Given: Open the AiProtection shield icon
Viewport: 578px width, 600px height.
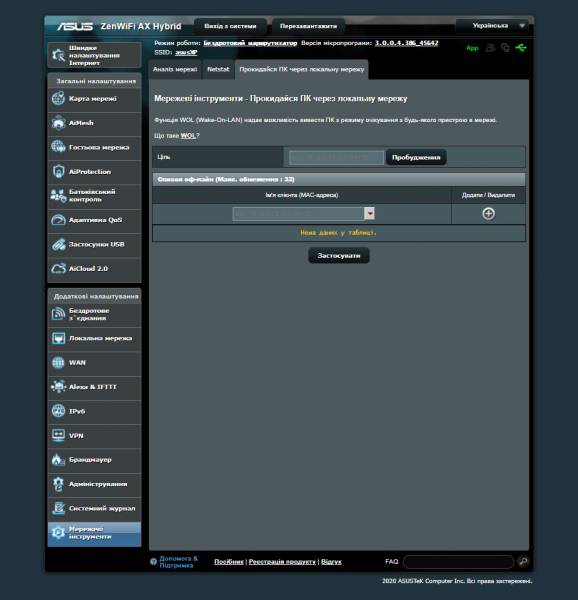Looking at the screenshot, I should pos(58,171).
